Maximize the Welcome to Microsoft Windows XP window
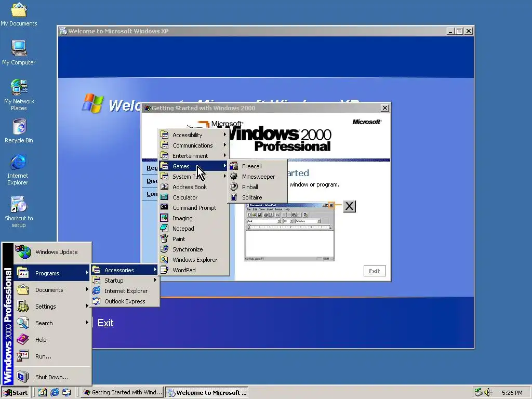 pyautogui.click(x=459, y=31)
